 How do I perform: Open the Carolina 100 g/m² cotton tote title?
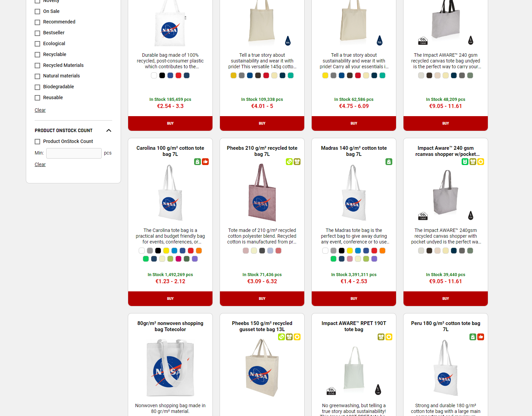[x=170, y=151]
